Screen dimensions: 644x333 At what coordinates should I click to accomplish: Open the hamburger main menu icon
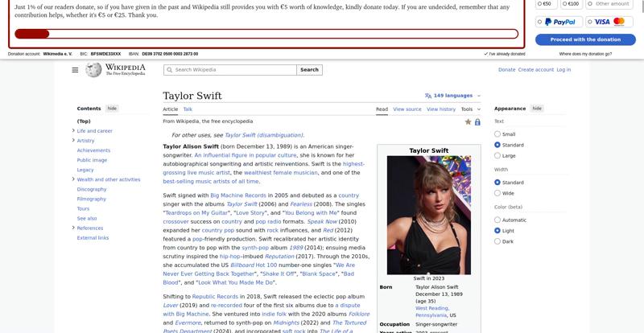(x=75, y=70)
